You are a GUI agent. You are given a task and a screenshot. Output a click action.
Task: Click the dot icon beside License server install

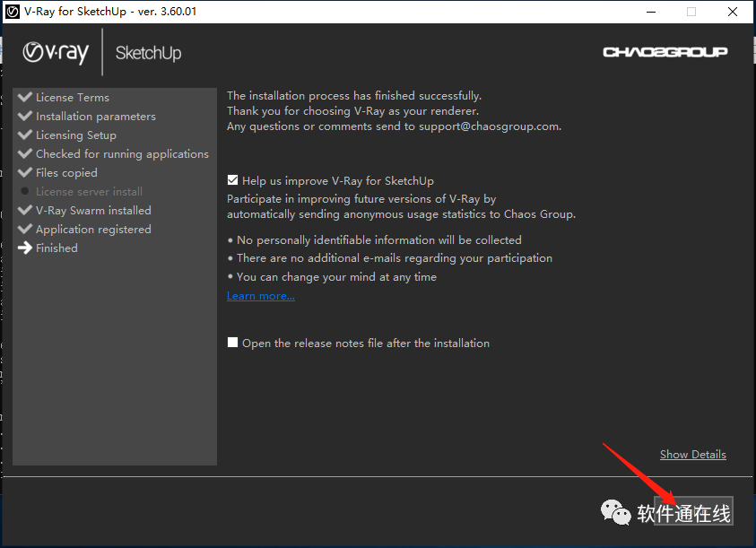coord(25,192)
